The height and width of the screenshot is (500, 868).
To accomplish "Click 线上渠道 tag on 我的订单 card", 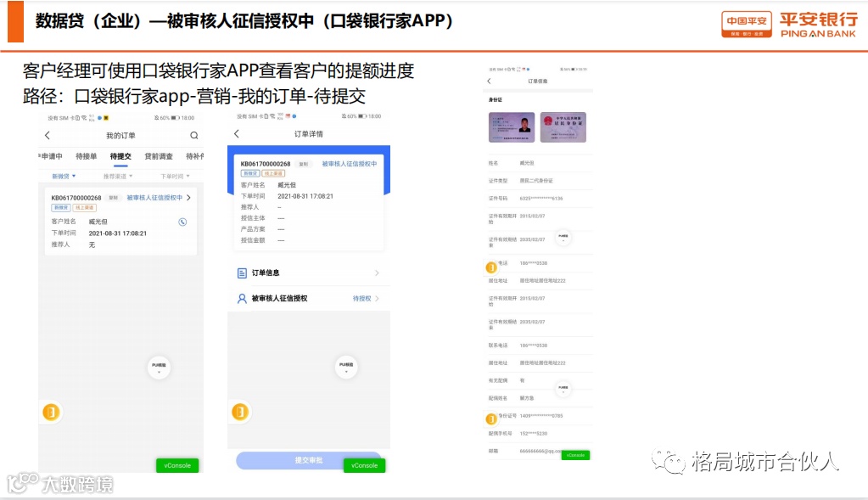I will 85,208.
